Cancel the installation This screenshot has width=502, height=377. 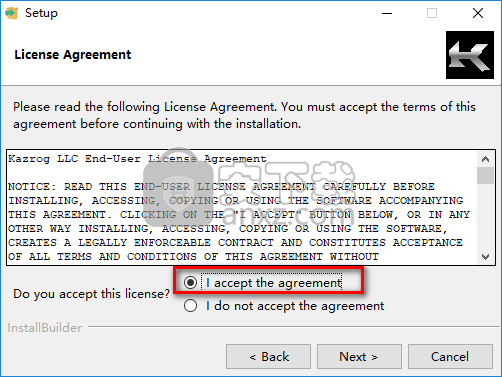pos(450,357)
